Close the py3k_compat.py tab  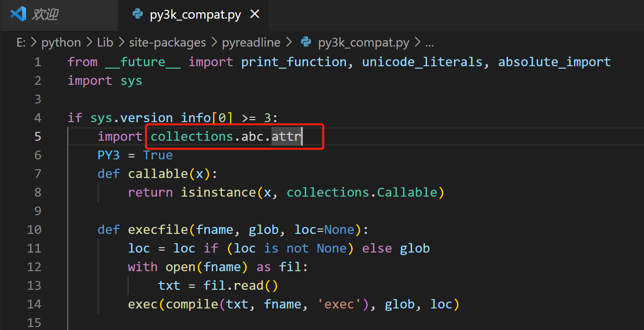click(255, 14)
